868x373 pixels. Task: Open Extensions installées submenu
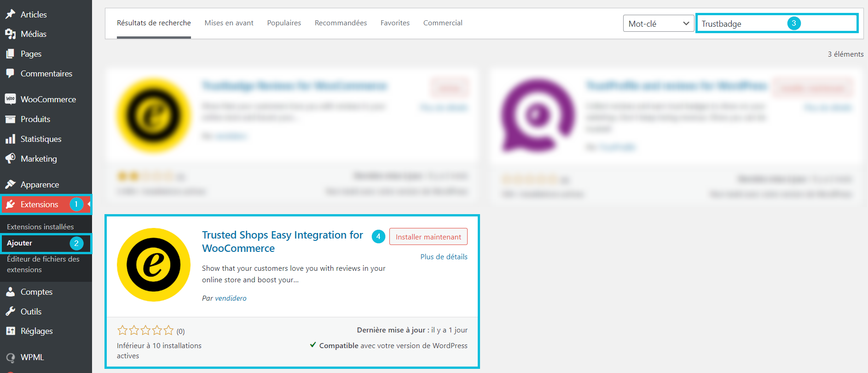pos(41,227)
